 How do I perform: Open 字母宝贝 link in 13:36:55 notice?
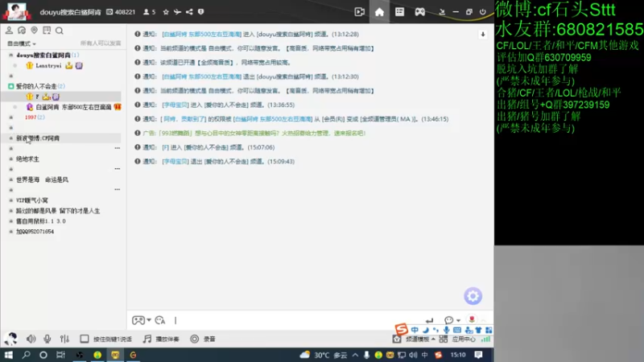[175, 105]
